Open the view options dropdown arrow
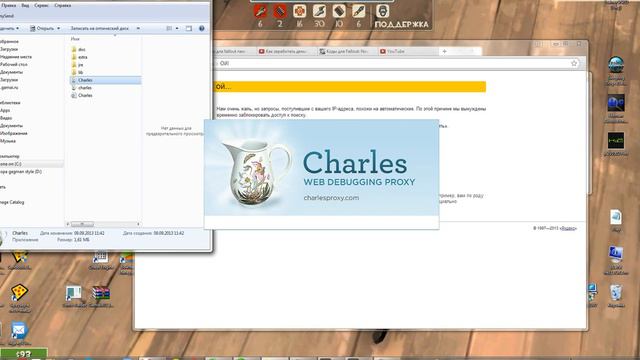Viewport: 640px width, 360px height. pos(177,29)
